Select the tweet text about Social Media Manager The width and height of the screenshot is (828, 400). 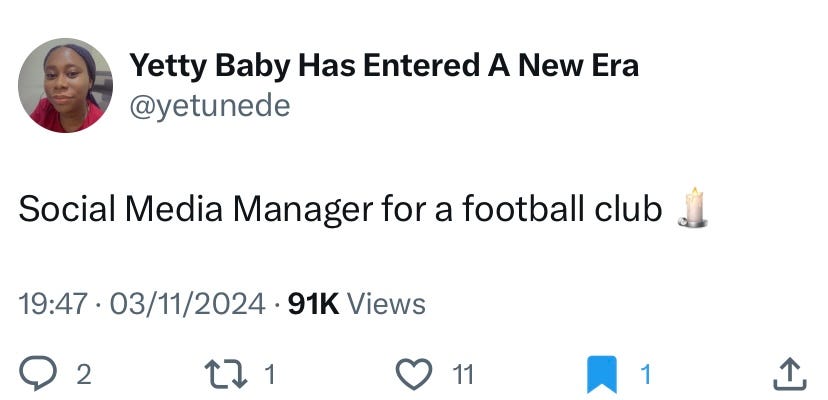coord(340,209)
